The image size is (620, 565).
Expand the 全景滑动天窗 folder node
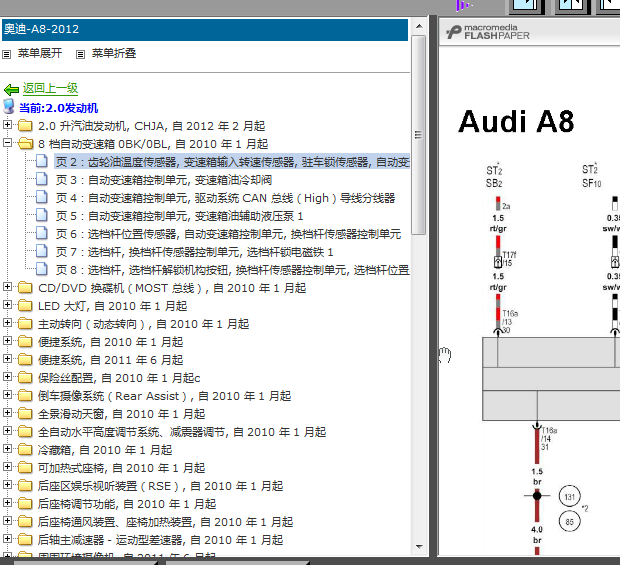coord(7,413)
